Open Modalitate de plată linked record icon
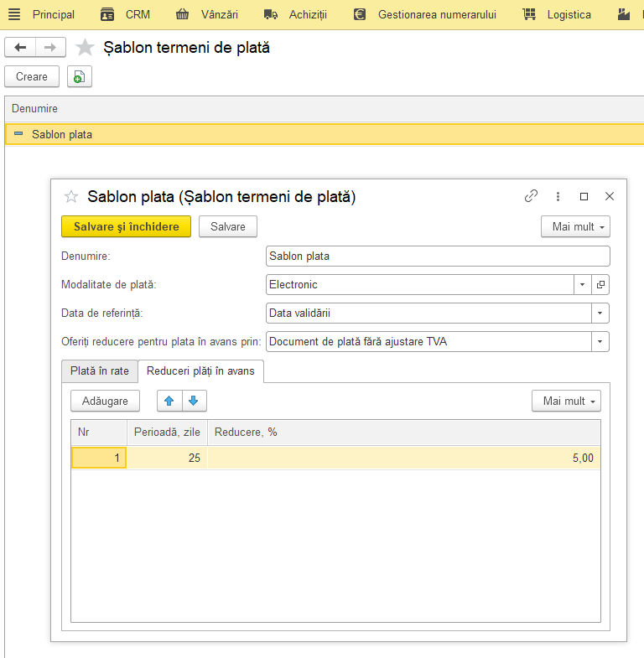The height and width of the screenshot is (658, 644). 600,284
